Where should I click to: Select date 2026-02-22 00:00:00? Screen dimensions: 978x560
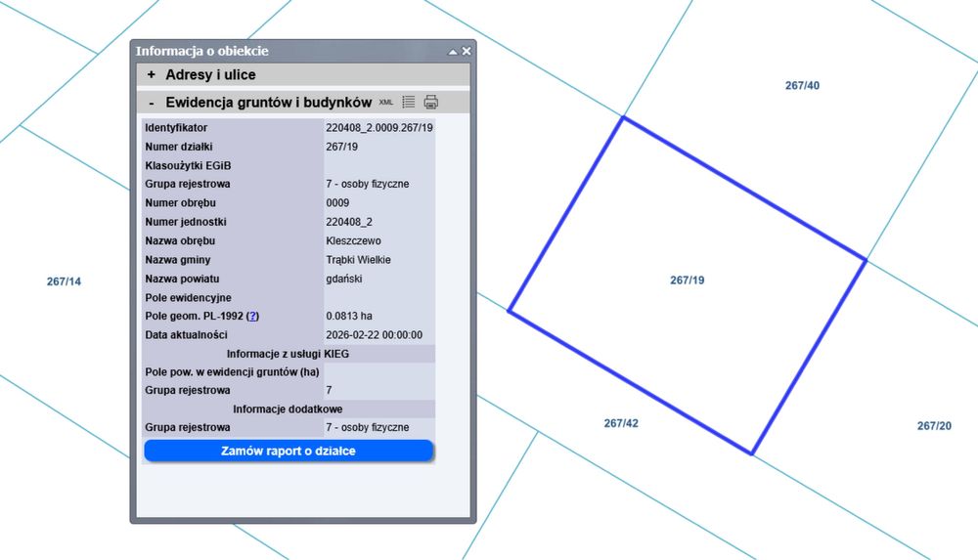(x=374, y=335)
